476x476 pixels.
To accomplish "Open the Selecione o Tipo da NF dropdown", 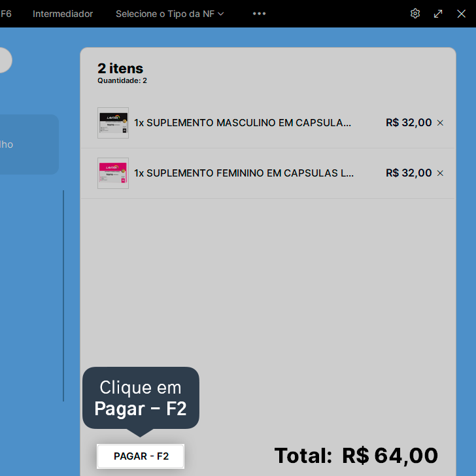I will click(x=170, y=14).
